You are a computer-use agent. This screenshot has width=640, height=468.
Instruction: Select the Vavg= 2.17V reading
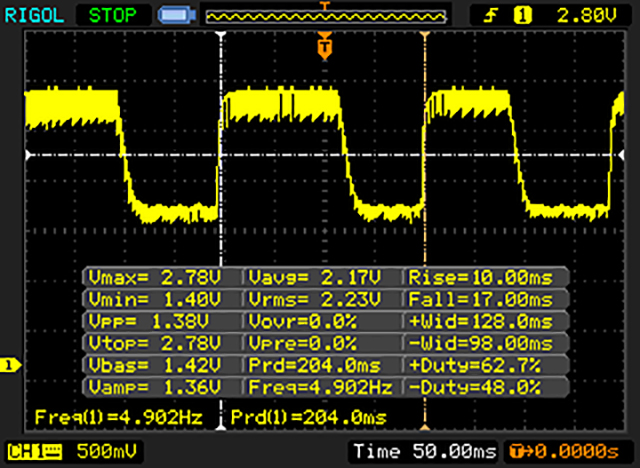tap(315, 278)
